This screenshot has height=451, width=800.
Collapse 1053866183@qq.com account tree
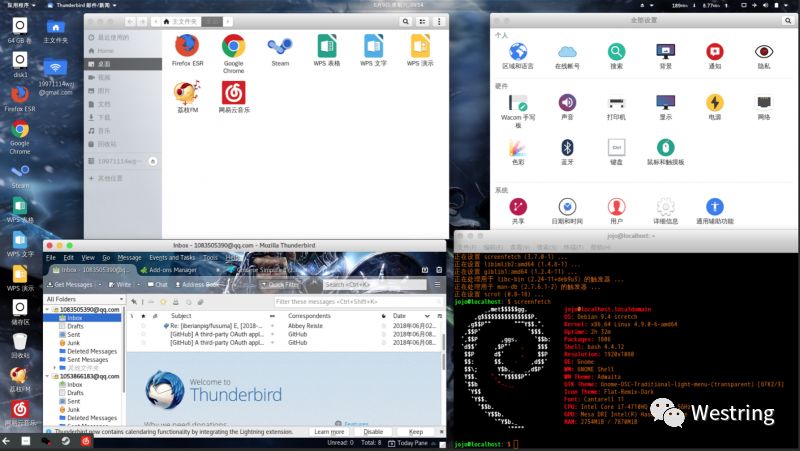(48, 377)
